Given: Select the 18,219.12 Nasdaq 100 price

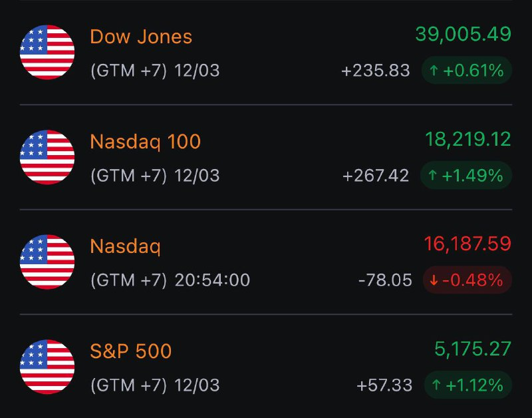Looking at the screenshot, I should click(468, 139).
